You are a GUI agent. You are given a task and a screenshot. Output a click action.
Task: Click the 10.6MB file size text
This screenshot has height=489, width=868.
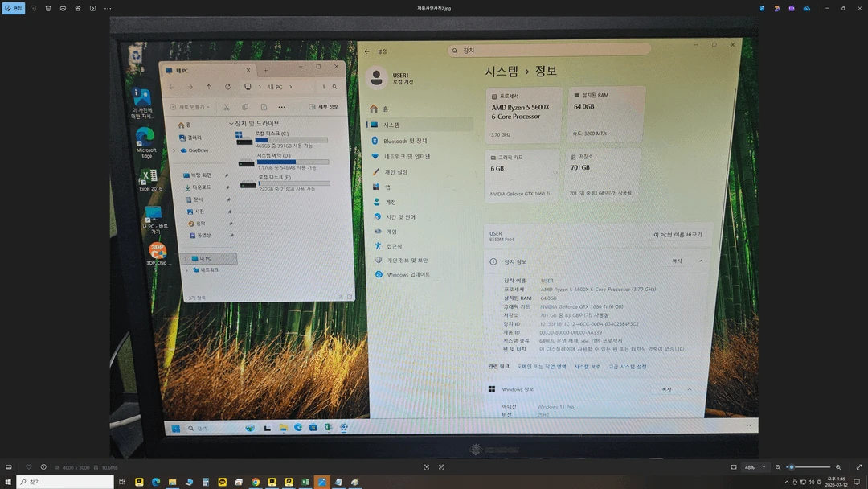pyautogui.click(x=109, y=468)
